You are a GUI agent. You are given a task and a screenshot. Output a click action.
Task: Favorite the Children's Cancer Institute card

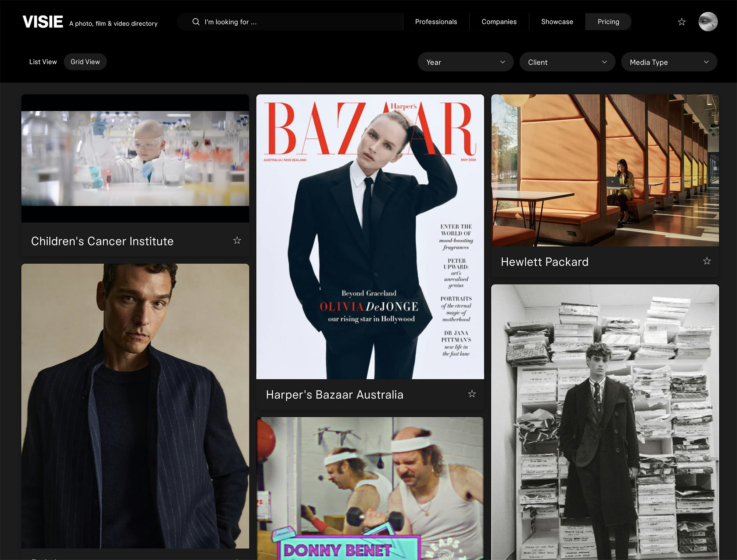pos(237,240)
